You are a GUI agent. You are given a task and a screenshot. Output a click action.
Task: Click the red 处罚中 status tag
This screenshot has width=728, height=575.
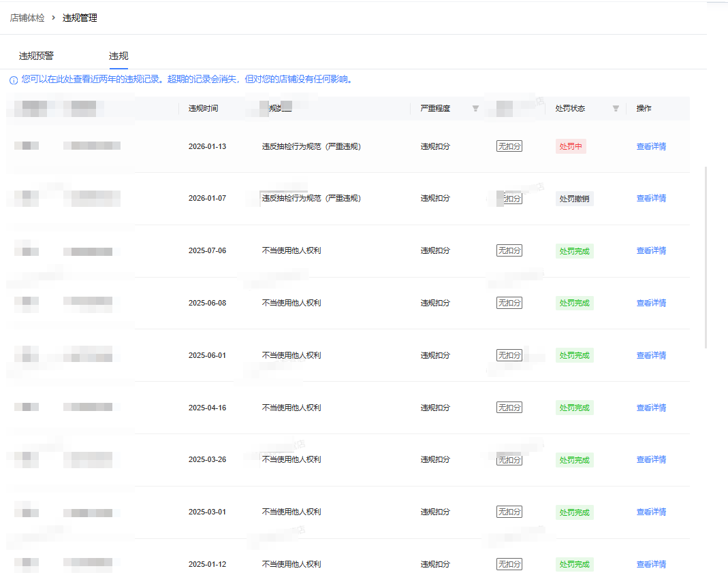click(571, 146)
